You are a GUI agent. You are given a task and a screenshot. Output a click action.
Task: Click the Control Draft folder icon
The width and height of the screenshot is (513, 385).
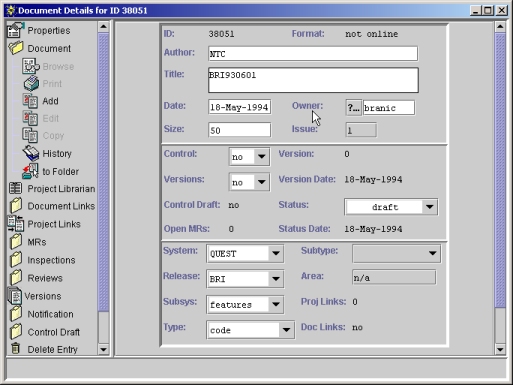click(16, 332)
